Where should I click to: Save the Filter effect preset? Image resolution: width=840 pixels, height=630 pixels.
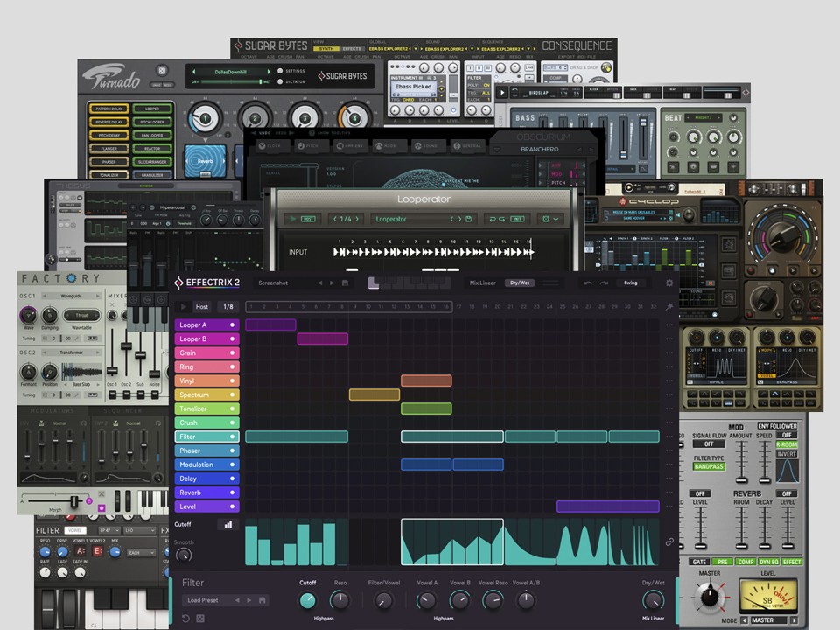(x=262, y=600)
